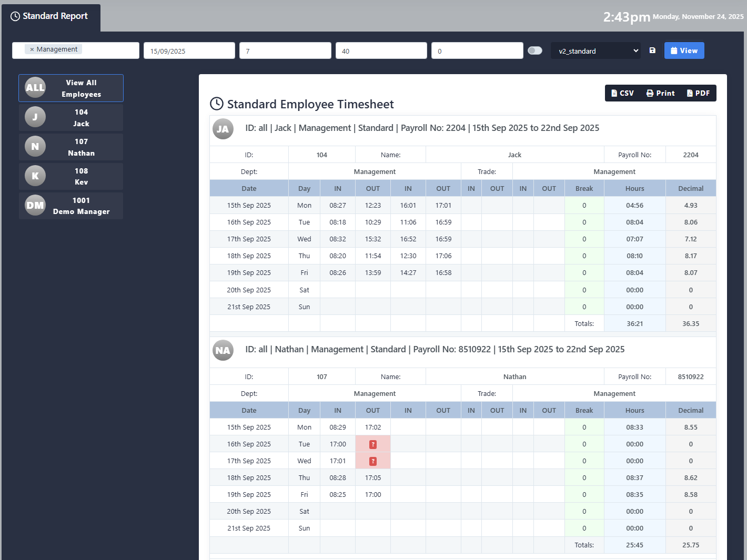Click the Break column header in Jack's table
This screenshot has width=747, height=560.
pyautogui.click(x=584, y=188)
